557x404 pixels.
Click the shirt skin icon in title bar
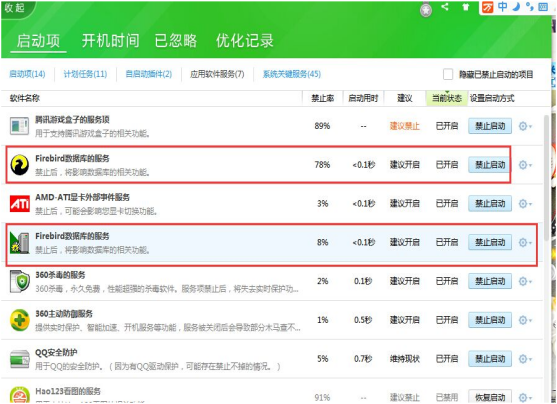(465, 7)
